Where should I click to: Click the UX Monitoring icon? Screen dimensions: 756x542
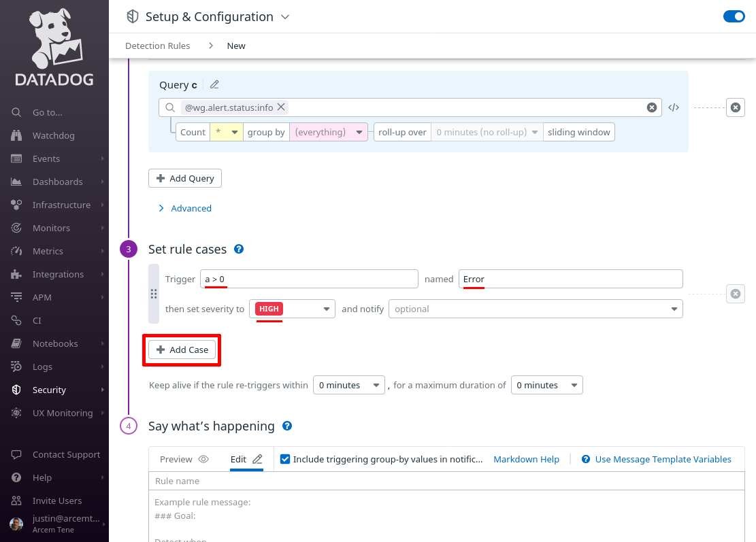coord(16,413)
